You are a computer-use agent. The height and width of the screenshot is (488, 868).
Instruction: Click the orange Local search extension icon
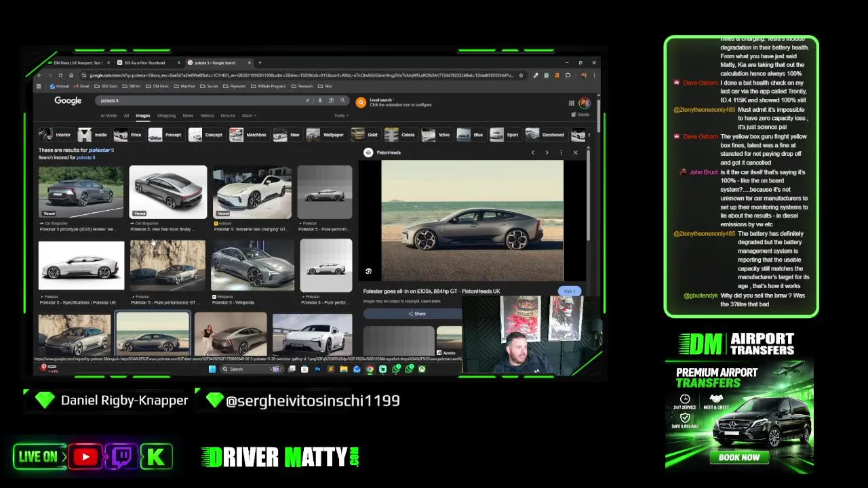361,102
